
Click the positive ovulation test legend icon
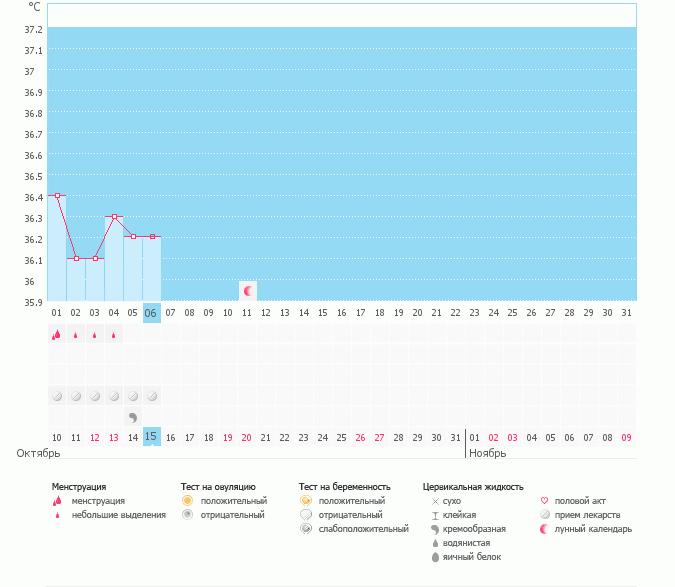[x=187, y=500]
